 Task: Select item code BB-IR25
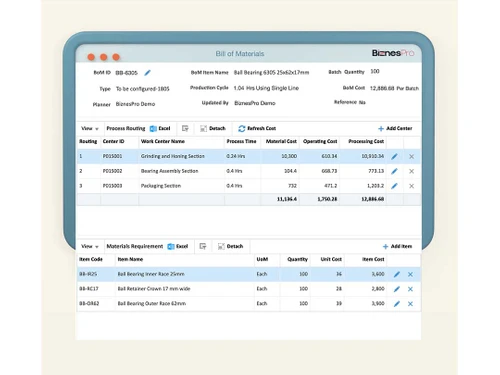click(88, 274)
